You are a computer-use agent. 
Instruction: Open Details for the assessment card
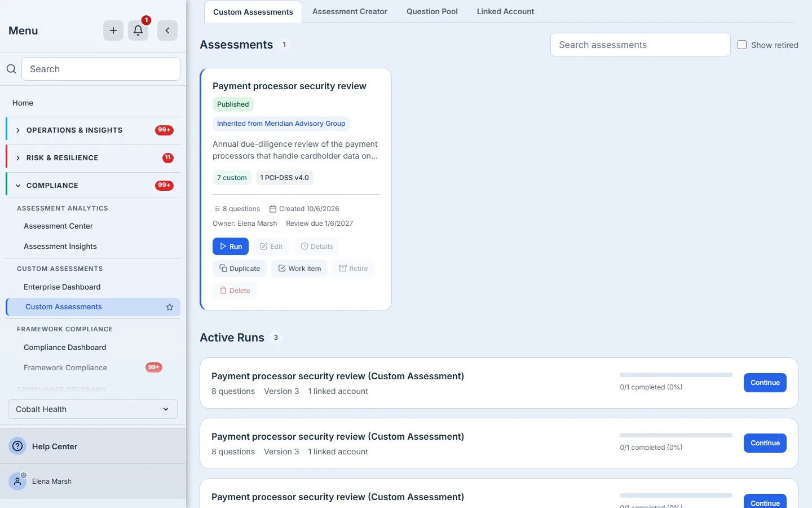(x=317, y=247)
